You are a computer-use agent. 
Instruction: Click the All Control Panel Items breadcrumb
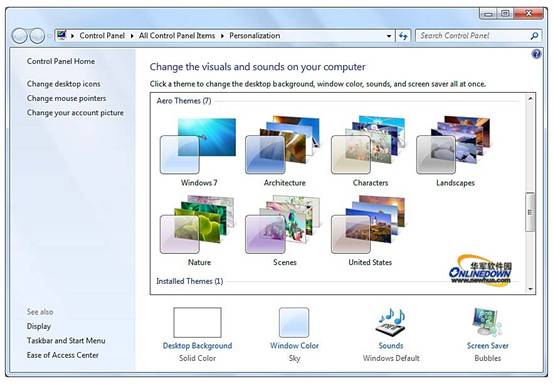tap(177, 36)
